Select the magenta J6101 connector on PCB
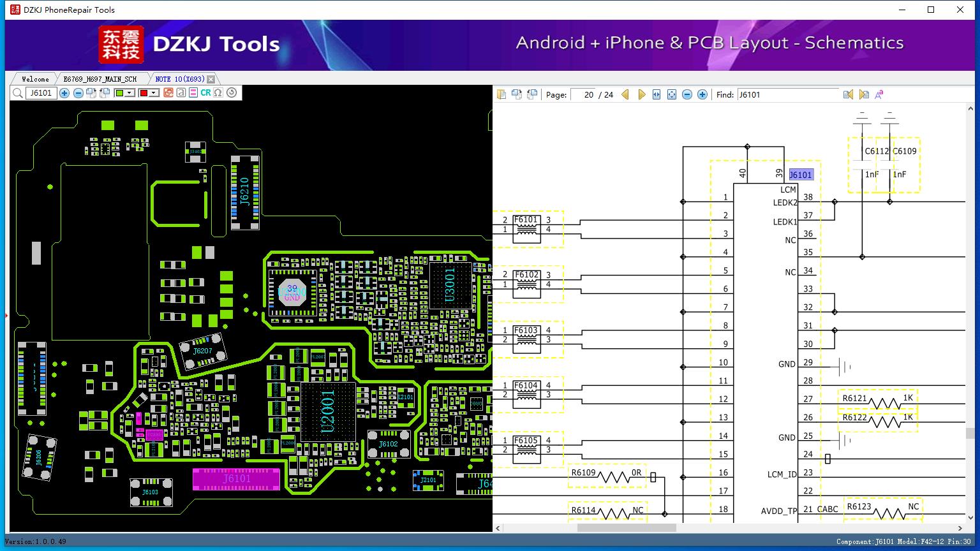The height and width of the screenshot is (551, 980). point(237,478)
